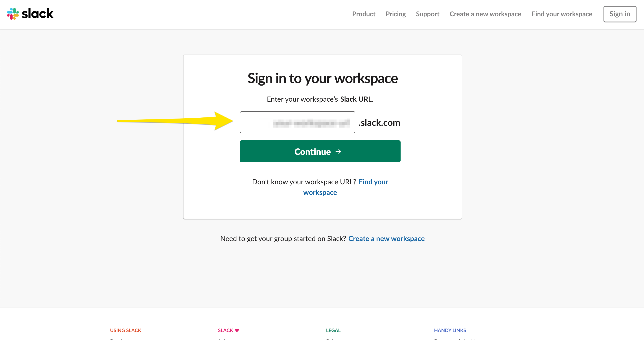Select Create a new workspace in header

coord(485,14)
